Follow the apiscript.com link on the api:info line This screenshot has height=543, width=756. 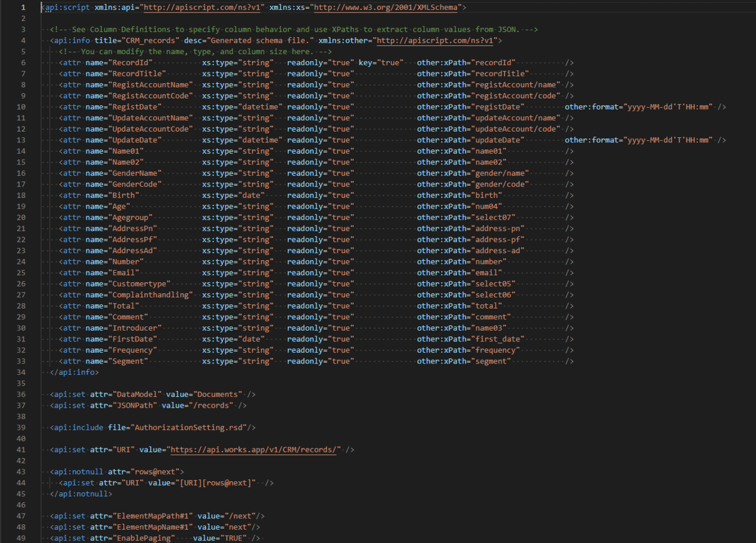click(435, 40)
